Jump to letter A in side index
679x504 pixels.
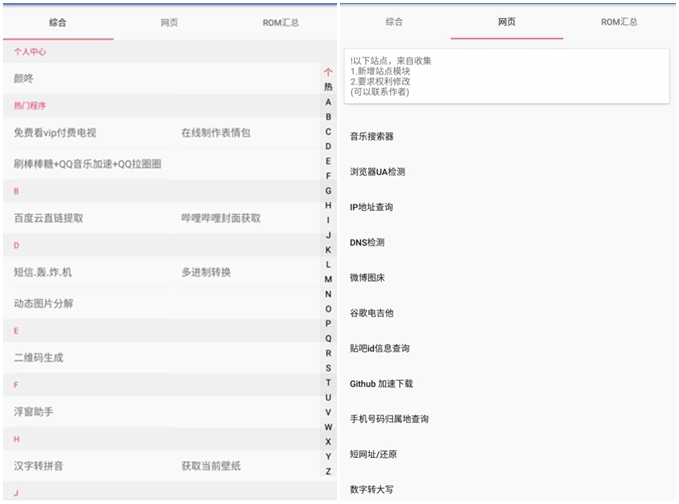pos(328,102)
